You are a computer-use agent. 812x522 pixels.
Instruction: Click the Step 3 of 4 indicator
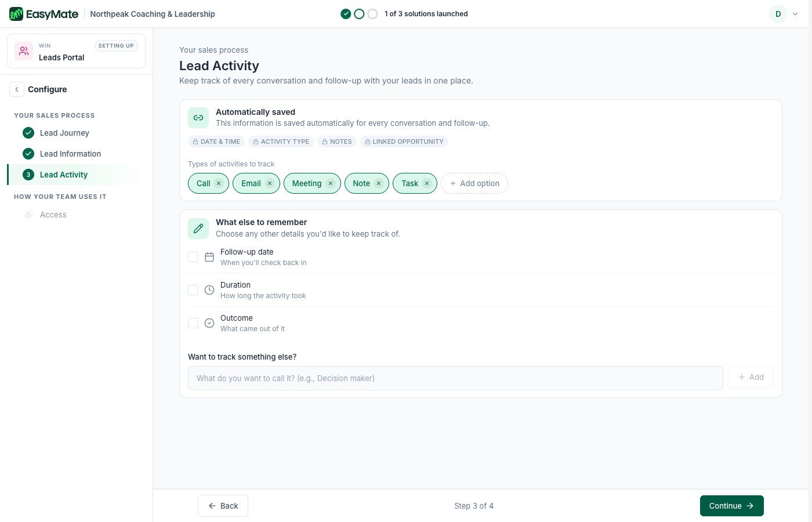(x=474, y=506)
